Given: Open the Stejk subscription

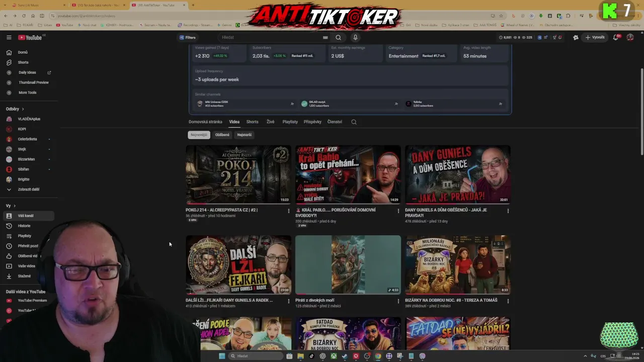Looking at the screenshot, I should 28,149.
